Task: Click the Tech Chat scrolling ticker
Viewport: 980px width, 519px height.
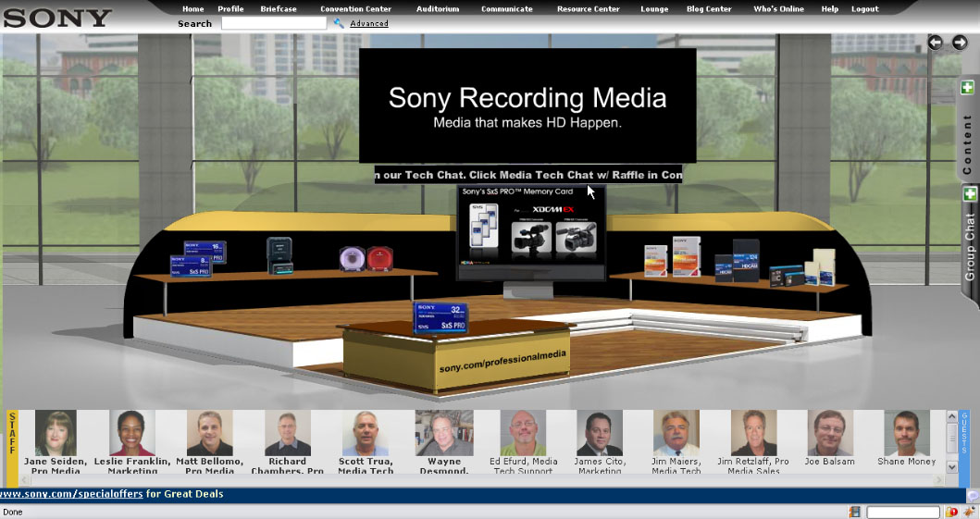Action: [528, 175]
